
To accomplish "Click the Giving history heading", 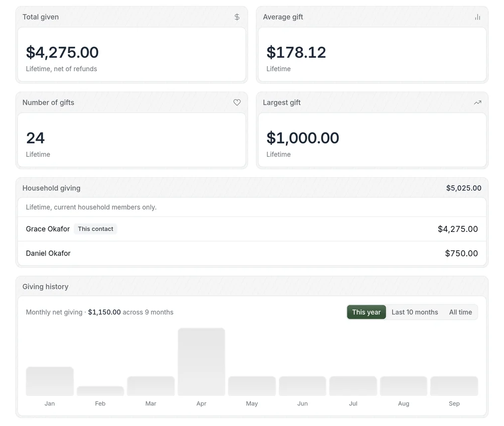I will 45,287.
